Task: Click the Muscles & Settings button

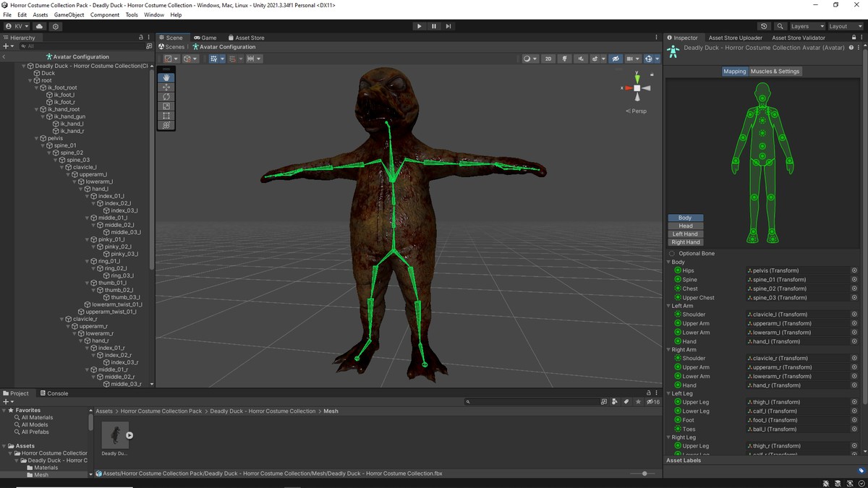Action: [775, 72]
